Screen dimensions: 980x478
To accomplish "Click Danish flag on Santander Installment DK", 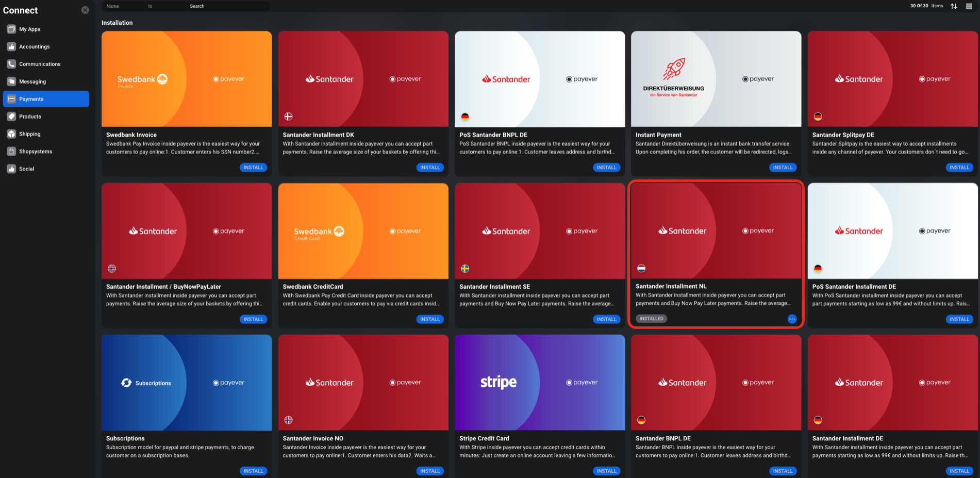I will coord(289,117).
